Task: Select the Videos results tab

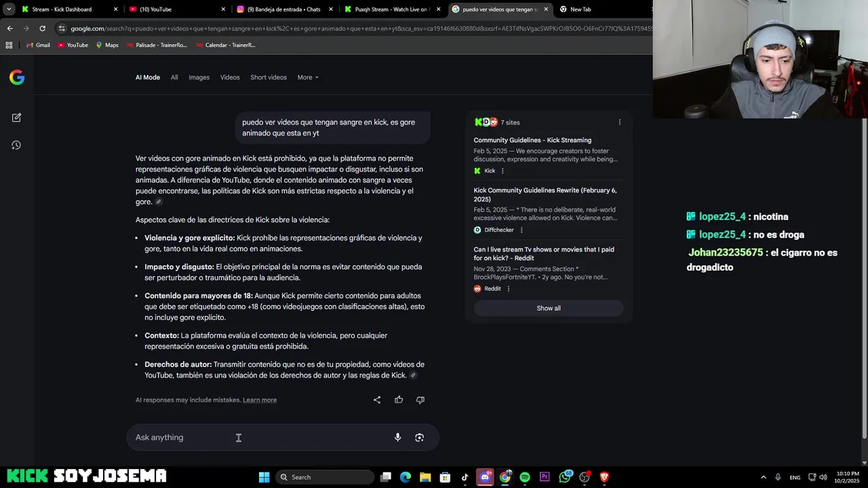Action: click(x=230, y=77)
